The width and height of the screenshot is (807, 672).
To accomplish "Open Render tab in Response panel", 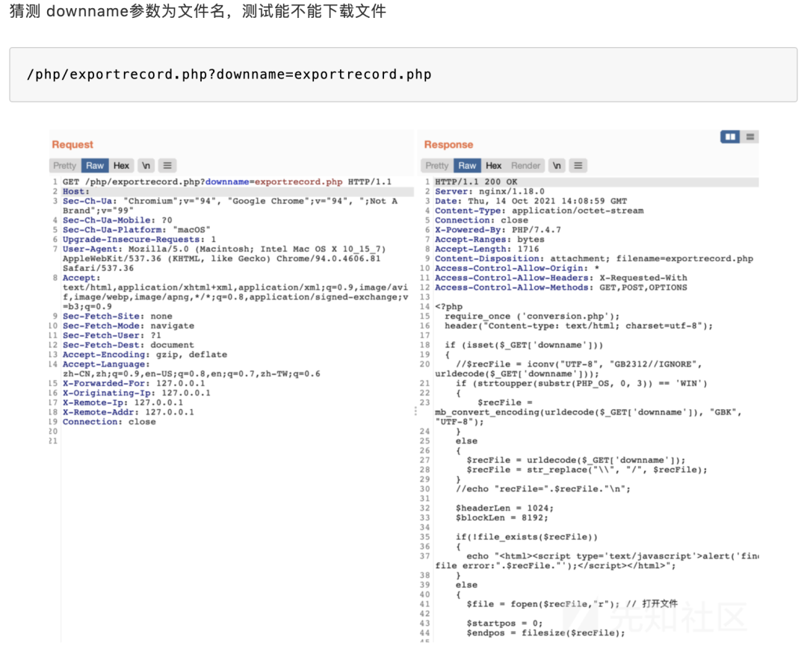I will tap(525, 166).
